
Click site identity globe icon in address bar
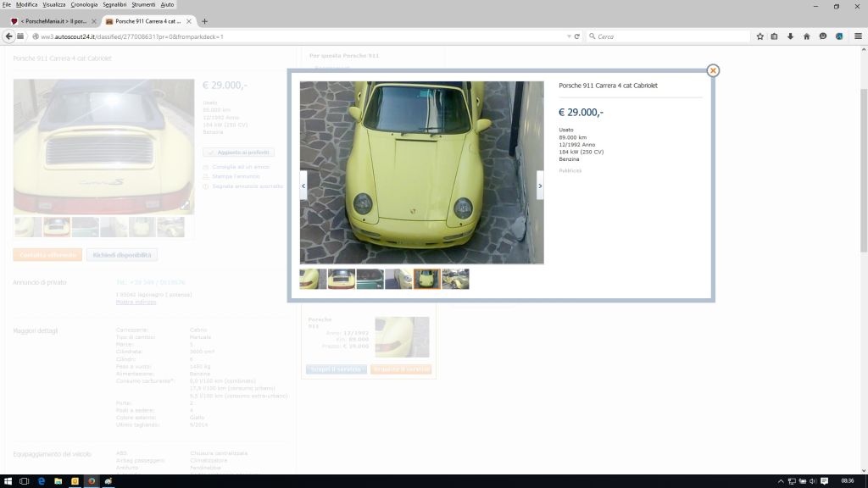[36, 36]
